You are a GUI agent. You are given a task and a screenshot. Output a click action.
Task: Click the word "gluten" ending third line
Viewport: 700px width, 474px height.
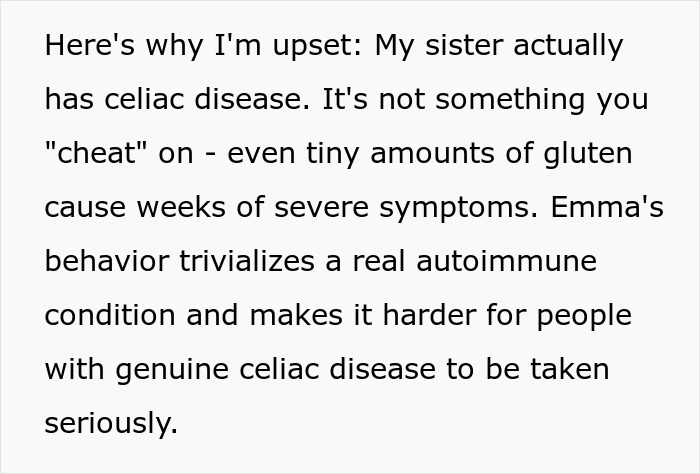(588, 155)
